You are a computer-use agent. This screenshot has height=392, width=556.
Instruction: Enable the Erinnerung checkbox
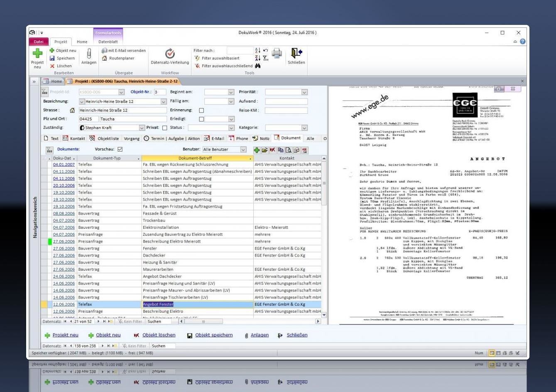point(201,110)
